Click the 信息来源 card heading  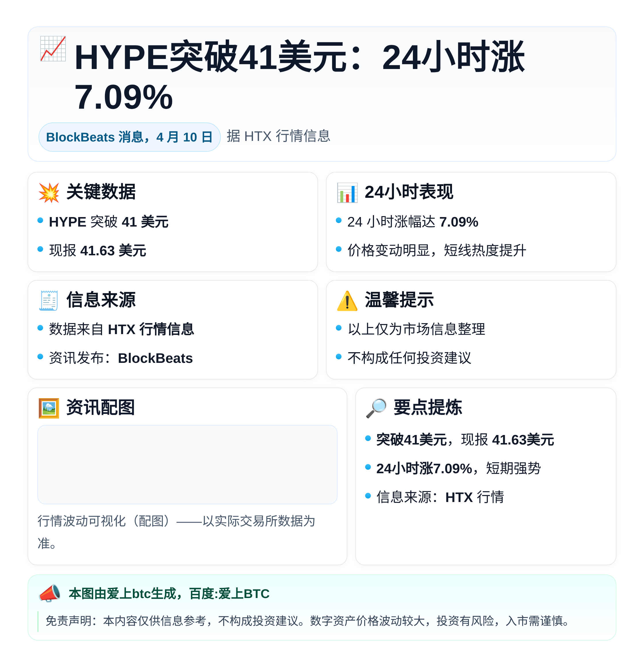point(101,300)
